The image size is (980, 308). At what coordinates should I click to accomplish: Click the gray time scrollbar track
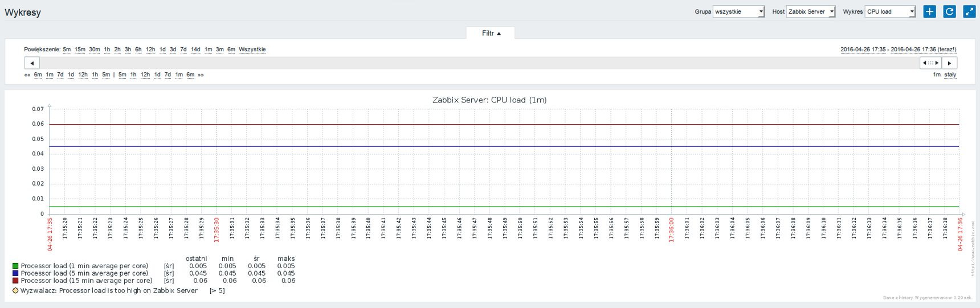coord(479,63)
